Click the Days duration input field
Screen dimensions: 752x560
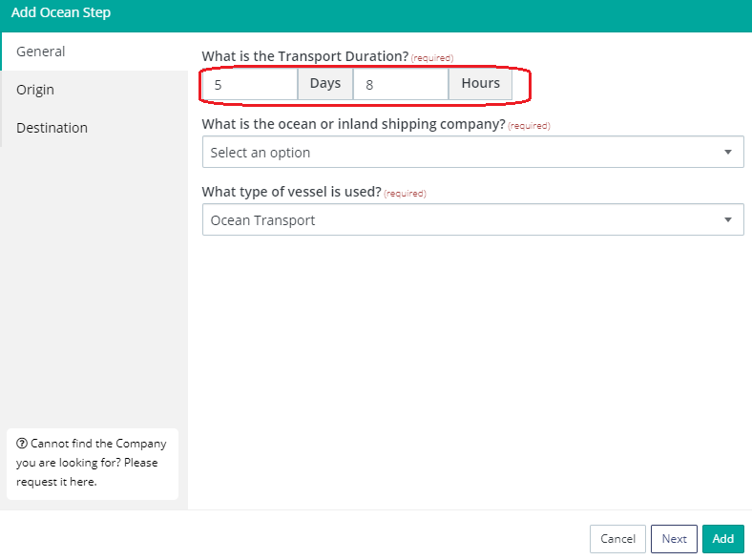coord(250,84)
